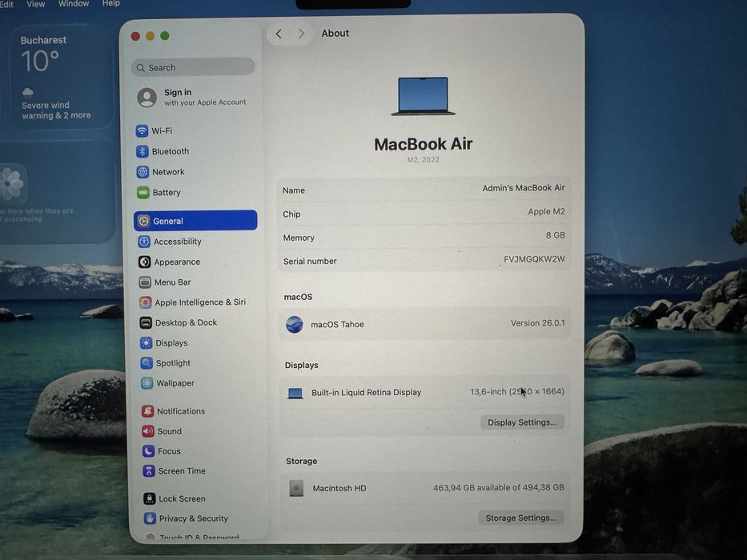Open Battery settings icon
The height and width of the screenshot is (560, 747).
(x=143, y=192)
